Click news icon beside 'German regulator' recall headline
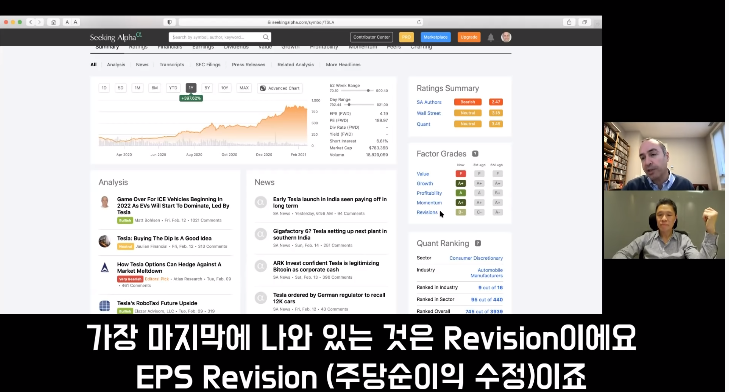The height and width of the screenshot is (392, 729). [x=261, y=298]
